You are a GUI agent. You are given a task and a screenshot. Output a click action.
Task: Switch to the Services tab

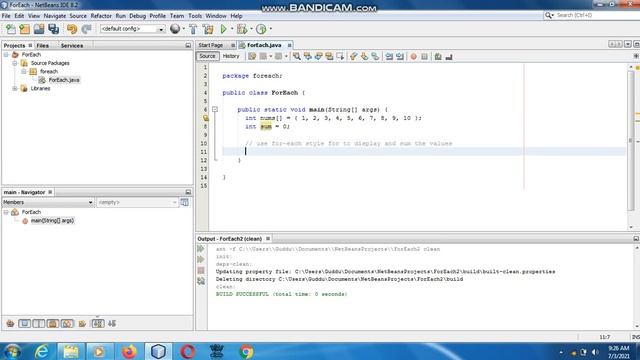click(72, 46)
